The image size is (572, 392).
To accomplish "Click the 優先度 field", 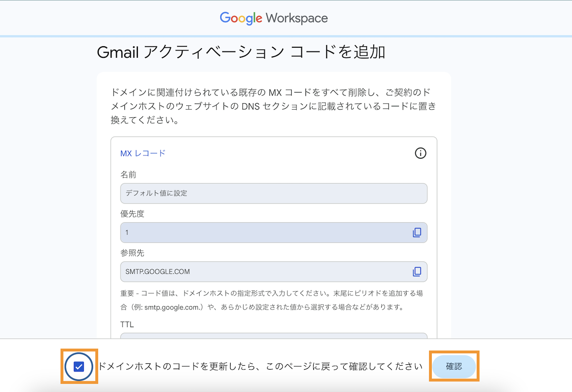I will [x=274, y=233].
